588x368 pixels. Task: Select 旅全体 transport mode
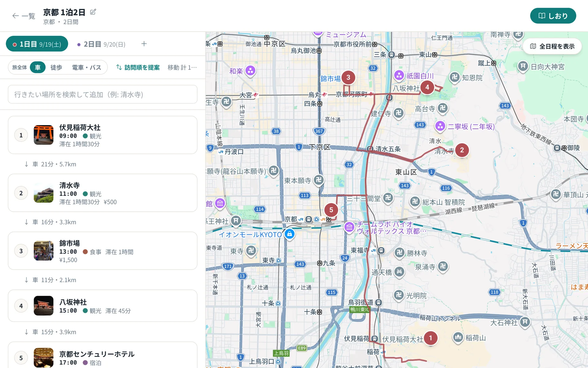[20, 67]
